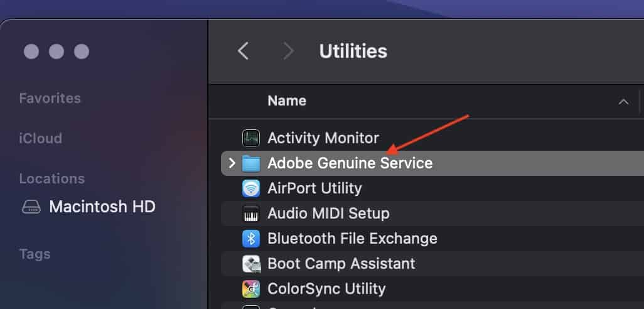Go forward with the right chevron

288,51
